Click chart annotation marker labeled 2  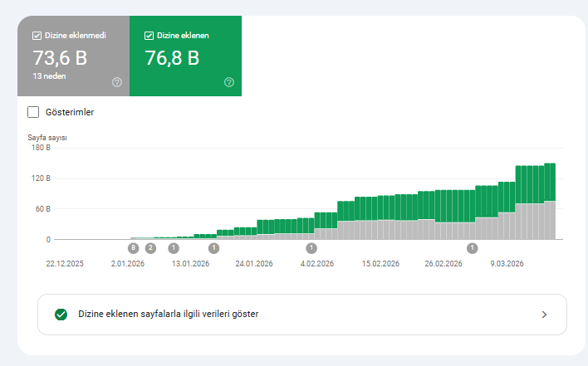click(150, 248)
